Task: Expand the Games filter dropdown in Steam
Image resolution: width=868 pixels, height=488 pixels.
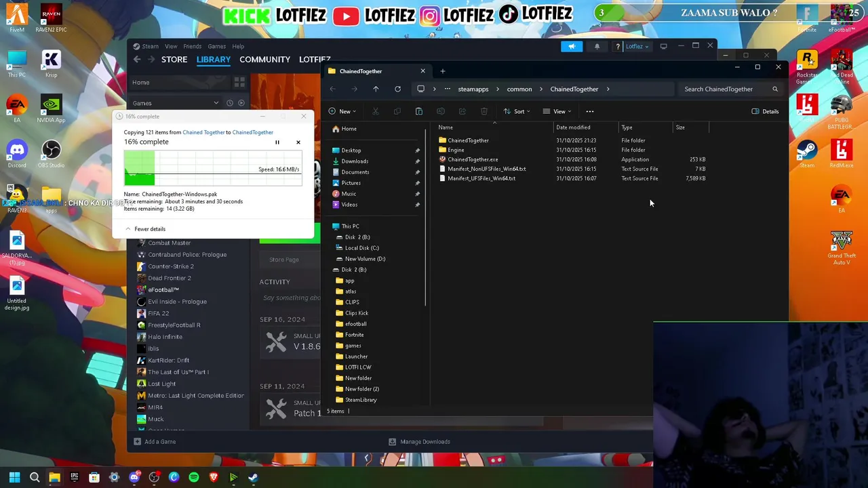Action: pyautogui.click(x=216, y=103)
